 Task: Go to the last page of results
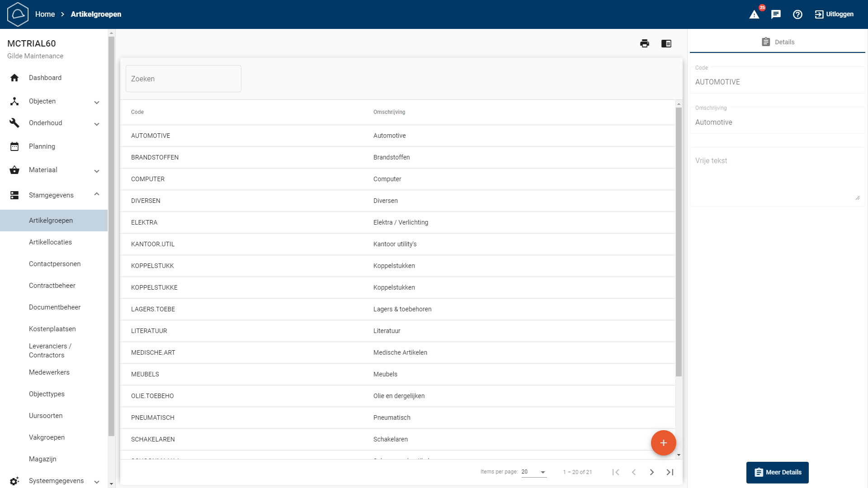(670, 472)
